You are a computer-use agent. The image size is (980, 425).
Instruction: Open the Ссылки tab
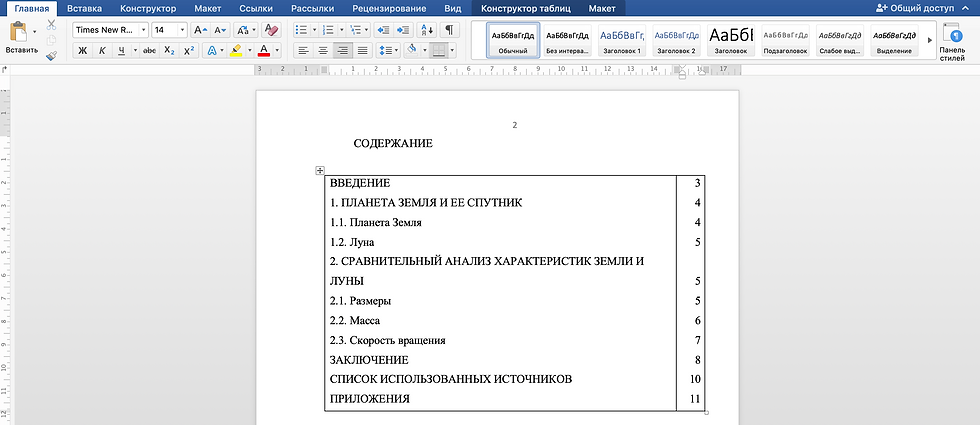(x=254, y=9)
